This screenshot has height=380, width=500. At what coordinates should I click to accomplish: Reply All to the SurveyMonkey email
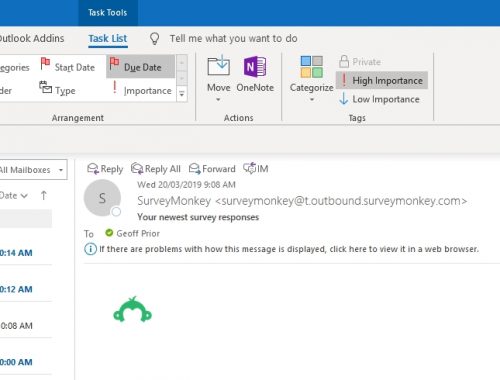click(156, 169)
